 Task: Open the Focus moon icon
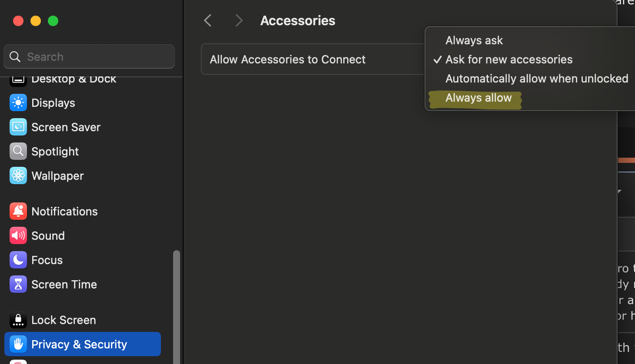(18, 260)
